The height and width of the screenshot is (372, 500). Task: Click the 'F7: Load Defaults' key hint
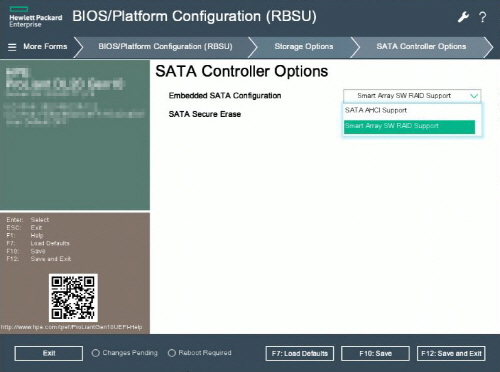pyautogui.click(x=38, y=243)
